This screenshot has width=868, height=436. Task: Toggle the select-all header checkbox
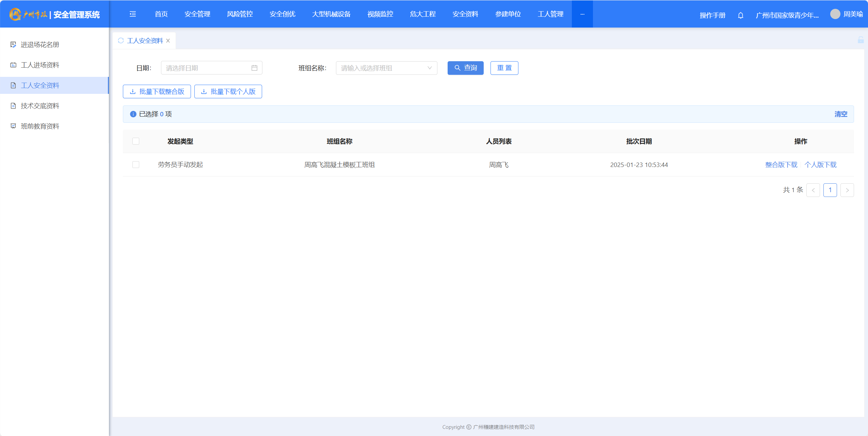click(x=136, y=141)
